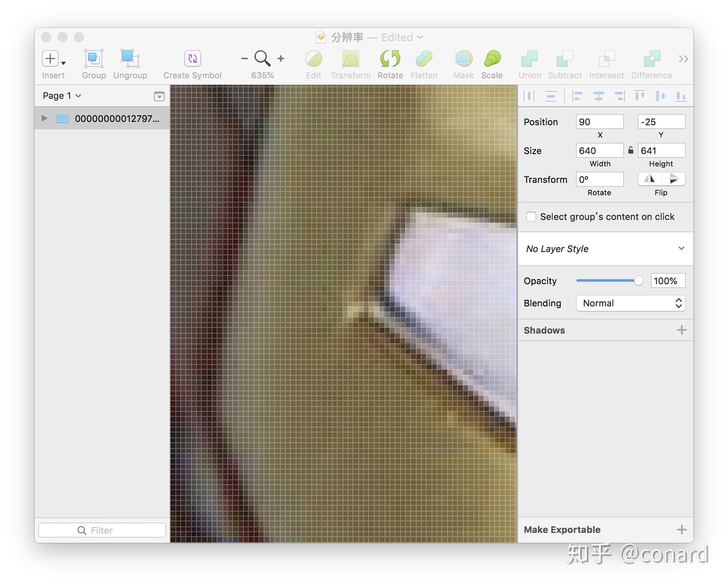This screenshot has width=728, height=584.
Task: Select the 00000000012797 folder layer
Action: point(102,118)
